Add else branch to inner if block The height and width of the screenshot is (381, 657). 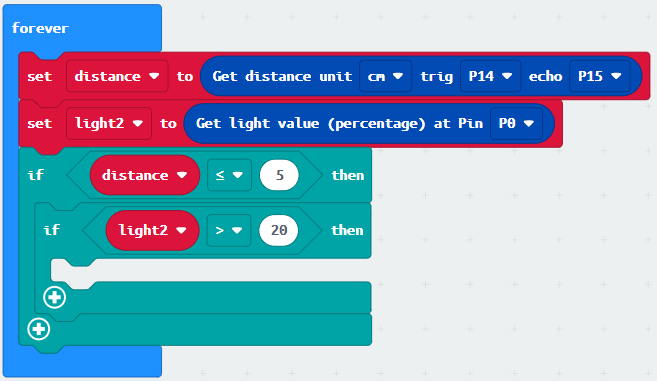54,298
